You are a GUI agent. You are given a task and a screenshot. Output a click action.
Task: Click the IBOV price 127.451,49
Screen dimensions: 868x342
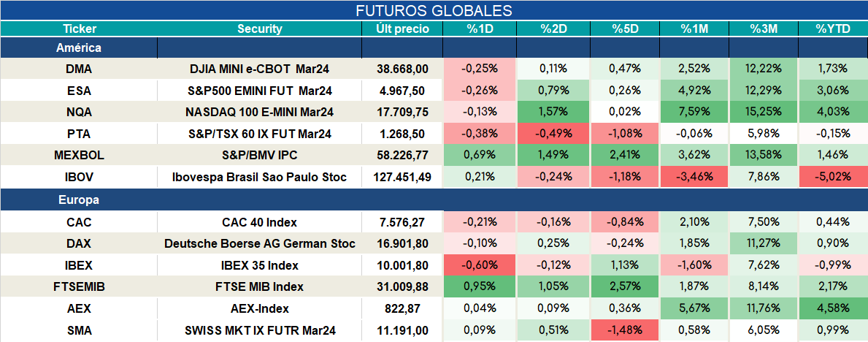pyautogui.click(x=402, y=178)
